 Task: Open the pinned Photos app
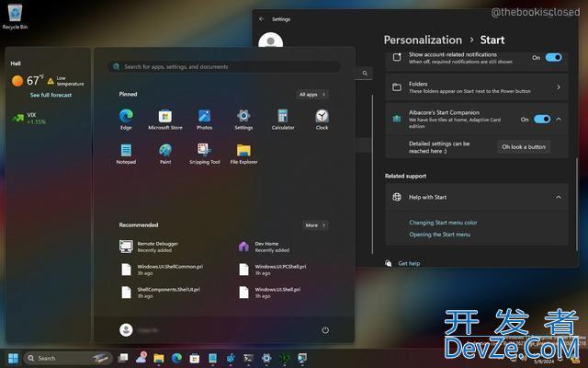[x=204, y=120]
